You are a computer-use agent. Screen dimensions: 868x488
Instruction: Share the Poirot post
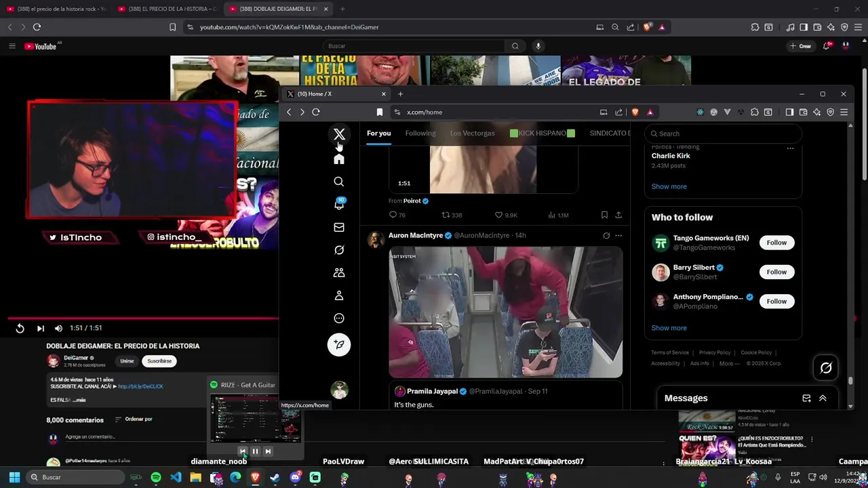618,215
